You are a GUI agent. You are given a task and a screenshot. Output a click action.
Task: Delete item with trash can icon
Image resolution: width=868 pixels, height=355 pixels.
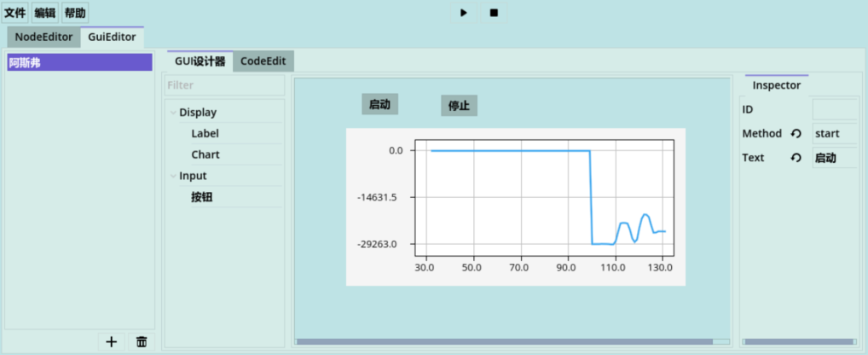click(142, 341)
